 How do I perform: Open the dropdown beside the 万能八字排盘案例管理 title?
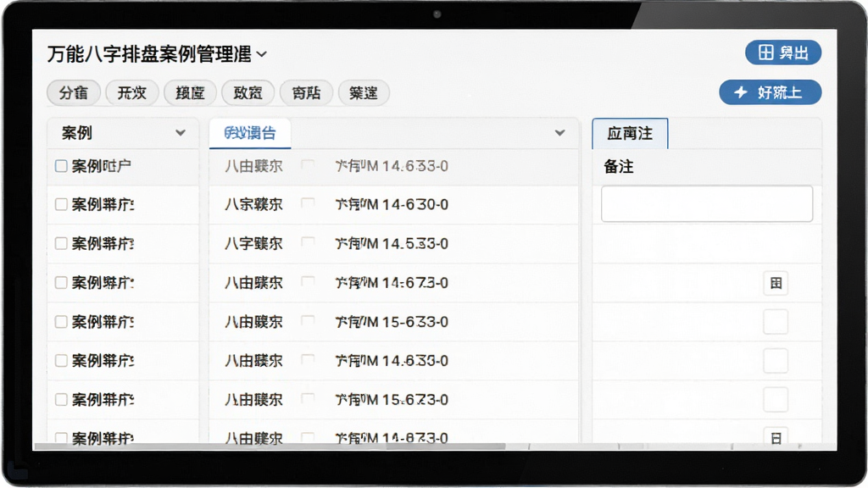(262, 54)
